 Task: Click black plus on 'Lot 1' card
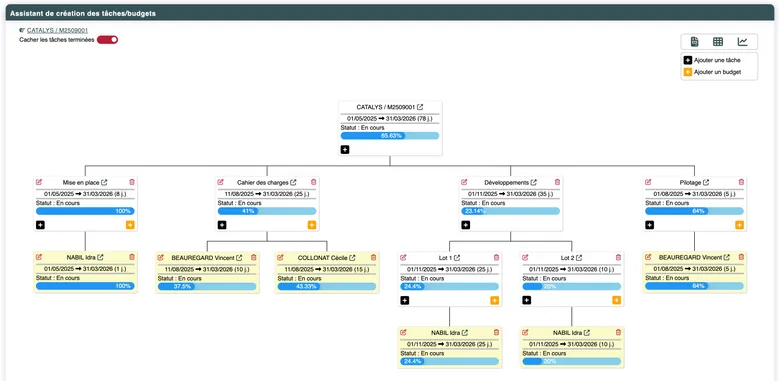pos(405,300)
